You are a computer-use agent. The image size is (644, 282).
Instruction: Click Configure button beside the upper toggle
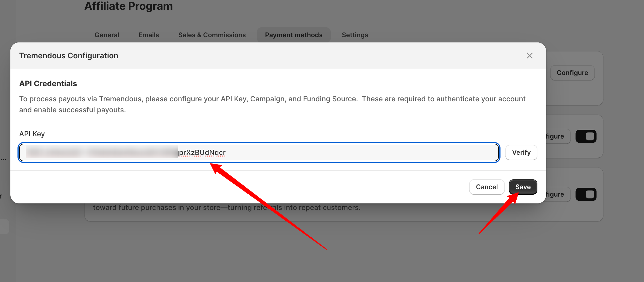coord(557,136)
